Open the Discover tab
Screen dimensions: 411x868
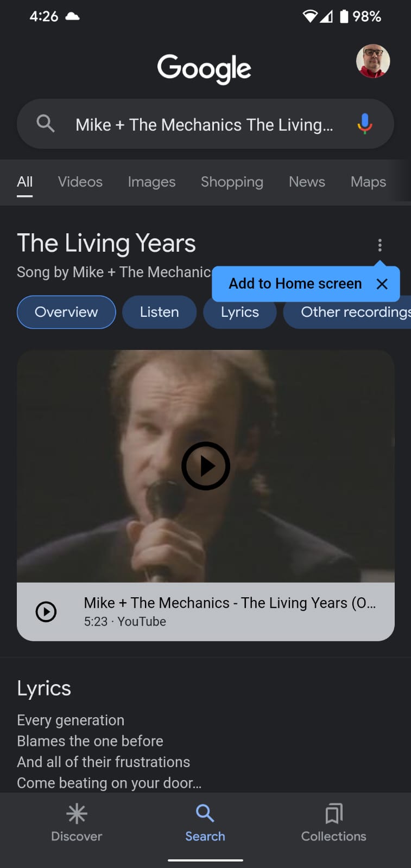(x=77, y=822)
